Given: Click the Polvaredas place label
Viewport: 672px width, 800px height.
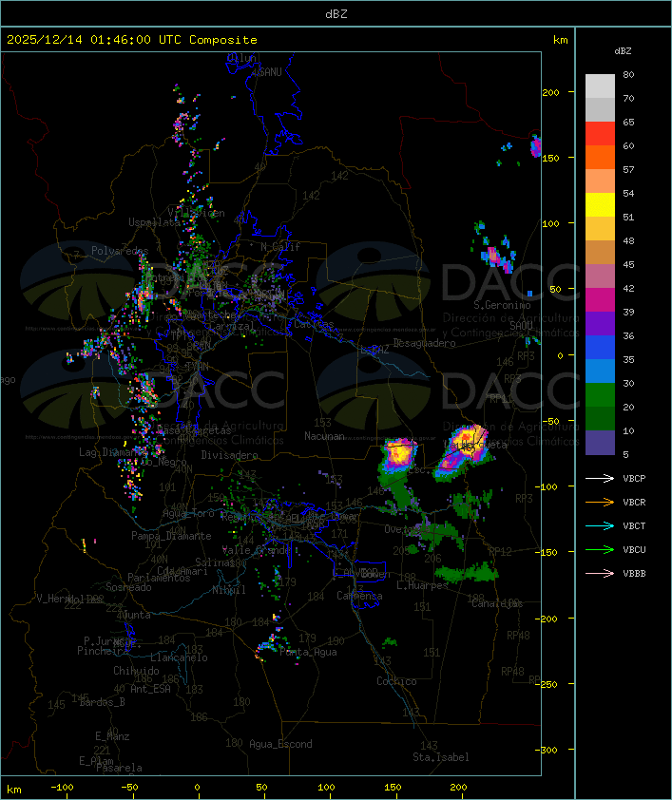Looking at the screenshot, I should [120, 251].
